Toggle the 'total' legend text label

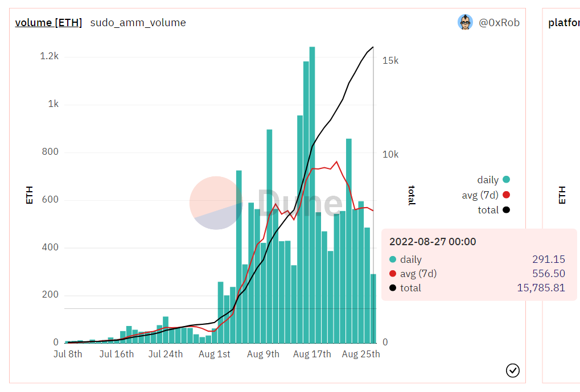(x=488, y=210)
